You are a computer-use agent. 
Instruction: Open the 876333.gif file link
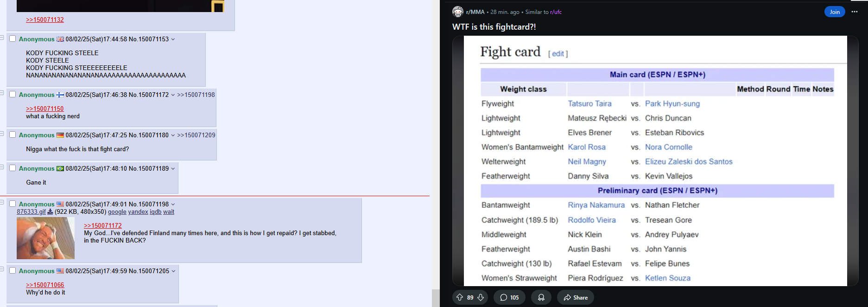pyautogui.click(x=32, y=211)
